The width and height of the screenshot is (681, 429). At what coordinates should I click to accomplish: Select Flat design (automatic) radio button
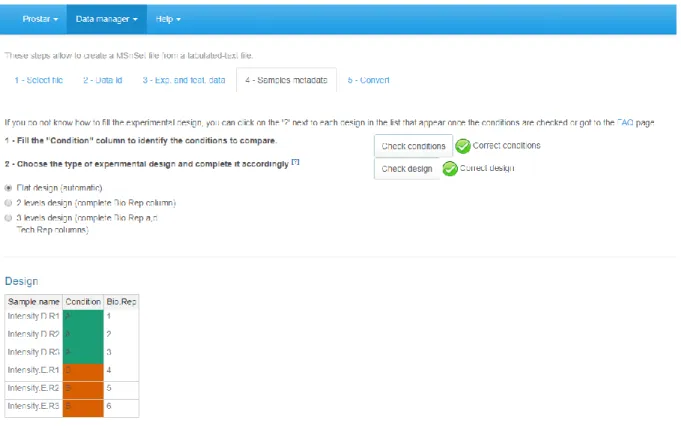click(x=8, y=188)
